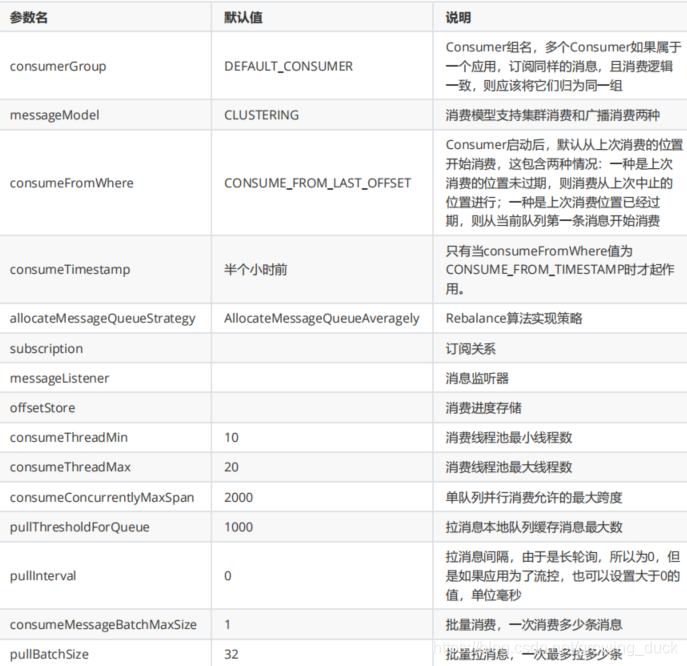This screenshot has height=666, width=687.
Task: Click the value 10 for consumeThreadMin
Action: pyautogui.click(x=231, y=437)
